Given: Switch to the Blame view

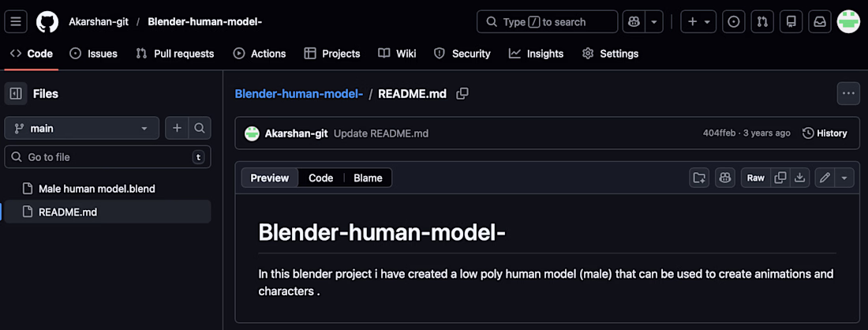Looking at the screenshot, I should [x=369, y=178].
